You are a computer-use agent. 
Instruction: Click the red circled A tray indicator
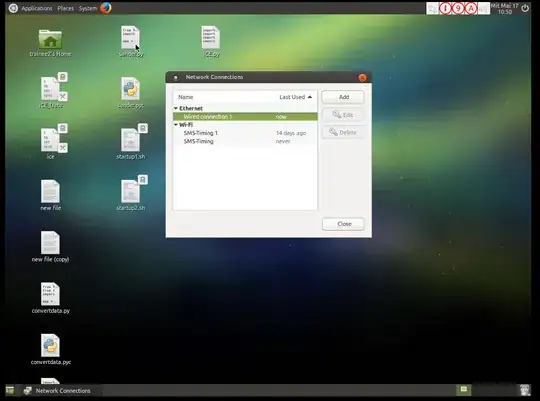tap(471, 8)
